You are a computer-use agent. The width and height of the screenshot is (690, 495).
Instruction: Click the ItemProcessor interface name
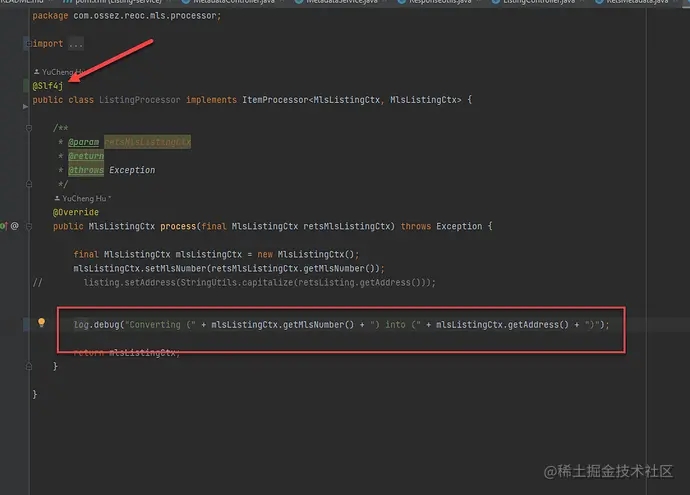275,100
